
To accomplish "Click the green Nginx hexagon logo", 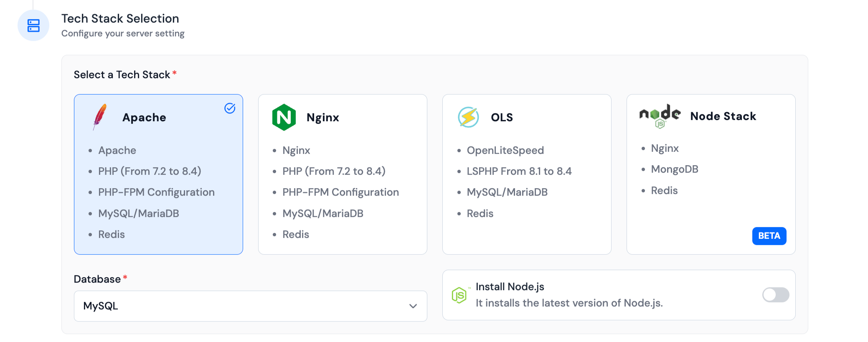I will coord(284,117).
